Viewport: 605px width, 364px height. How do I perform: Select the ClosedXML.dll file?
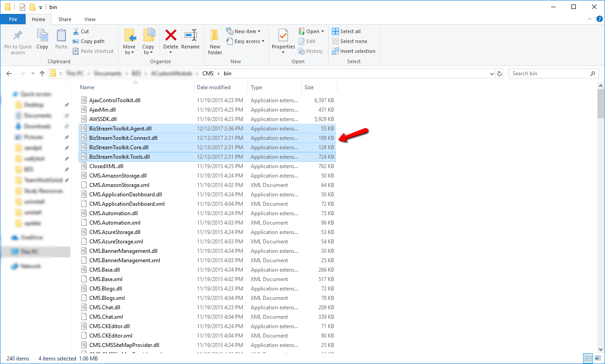tap(100, 166)
